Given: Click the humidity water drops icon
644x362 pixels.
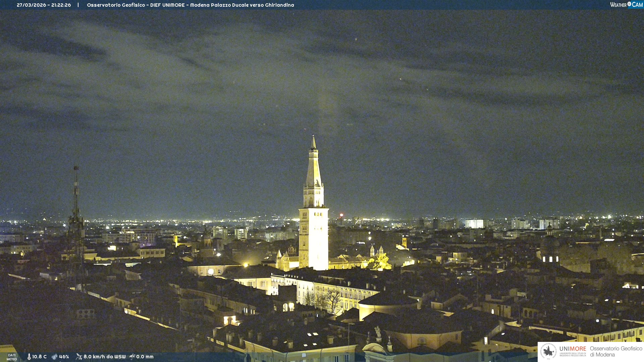Looking at the screenshot, I should tap(54, 357).
